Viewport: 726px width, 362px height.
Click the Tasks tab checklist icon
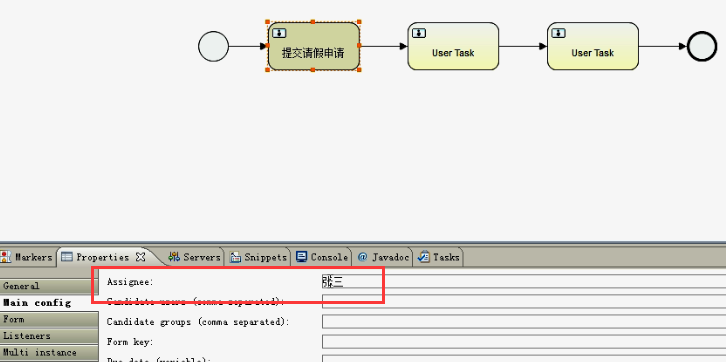coord(423,256)
